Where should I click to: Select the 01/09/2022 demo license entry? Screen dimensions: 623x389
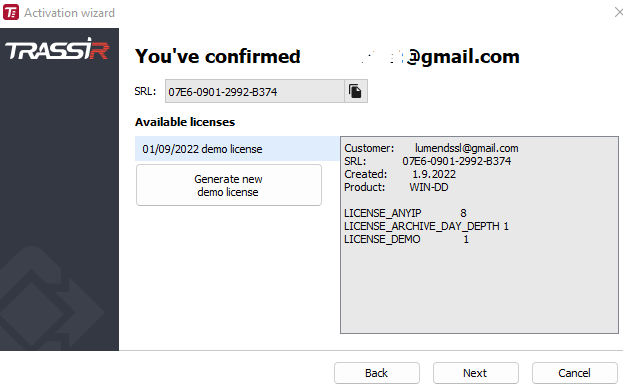(237, 149)
